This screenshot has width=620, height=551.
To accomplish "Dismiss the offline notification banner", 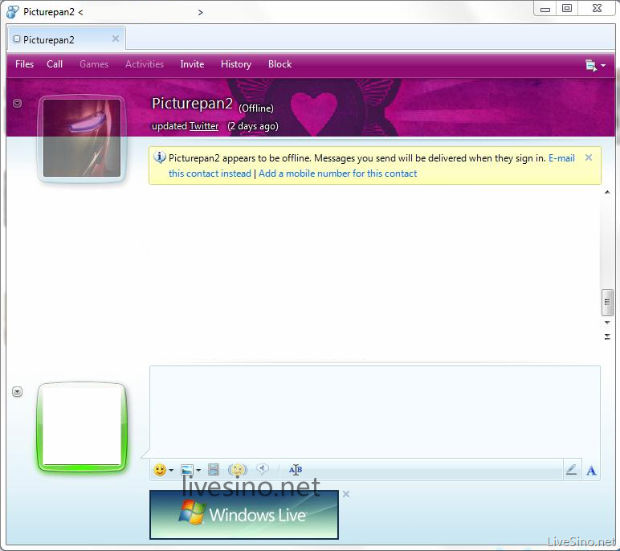I will [588, 158].
